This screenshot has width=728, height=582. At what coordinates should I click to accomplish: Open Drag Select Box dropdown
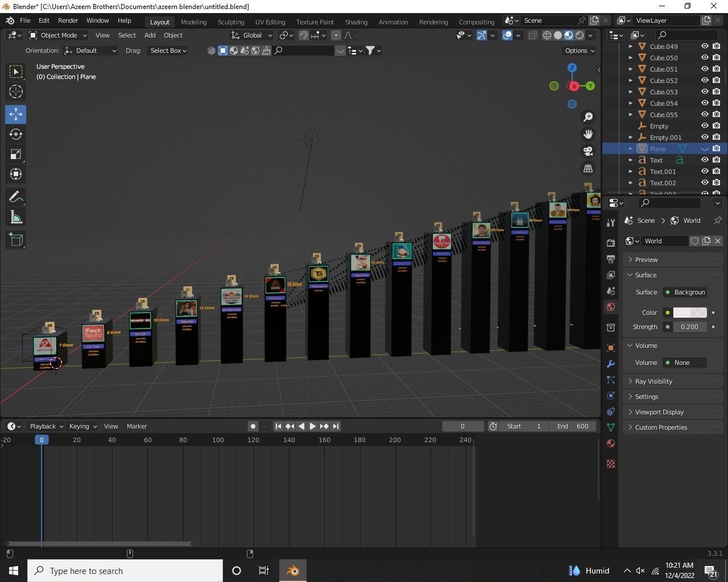point(167,51)
